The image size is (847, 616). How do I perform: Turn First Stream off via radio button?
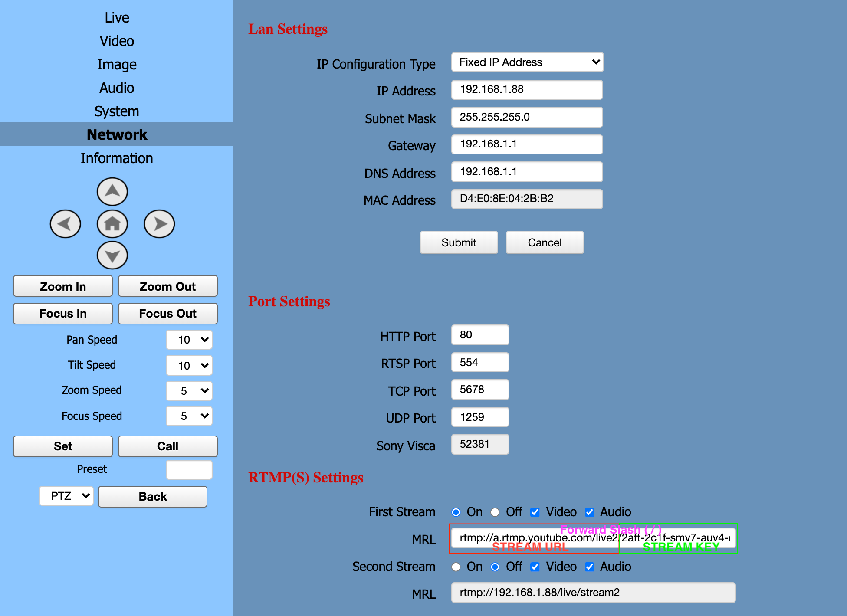click(x=495, y=512)
